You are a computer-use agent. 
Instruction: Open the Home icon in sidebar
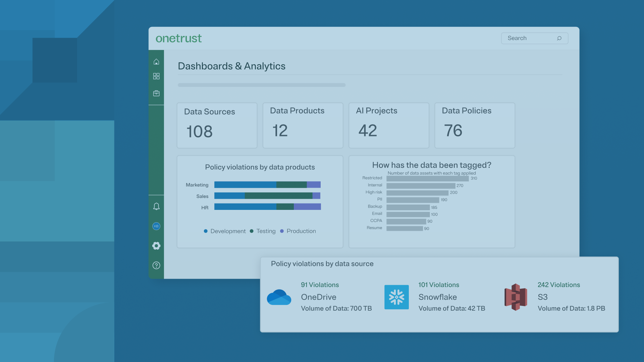156,62
